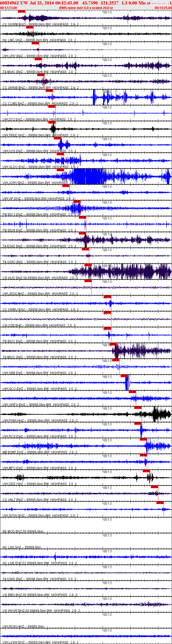Click the start time label 00:12:23.00
The image size is (172, 644).
pos(8,8)
